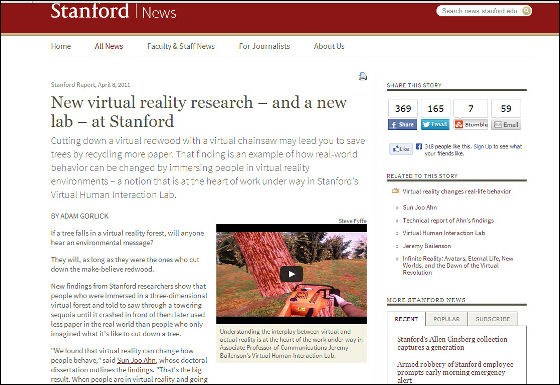560x385 pixels.
Task: Click the tweet count 165
Action: [436, 108]
